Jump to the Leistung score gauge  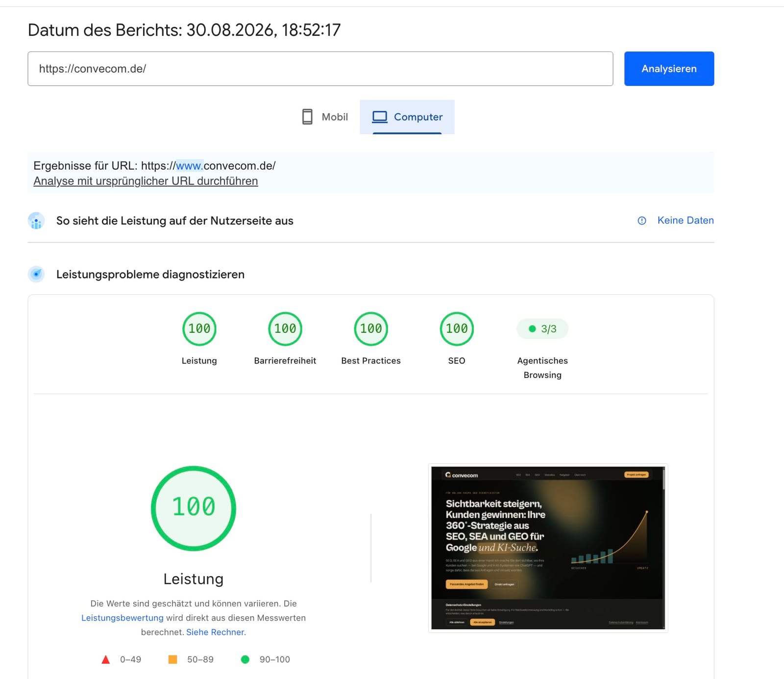pos(199,328)
